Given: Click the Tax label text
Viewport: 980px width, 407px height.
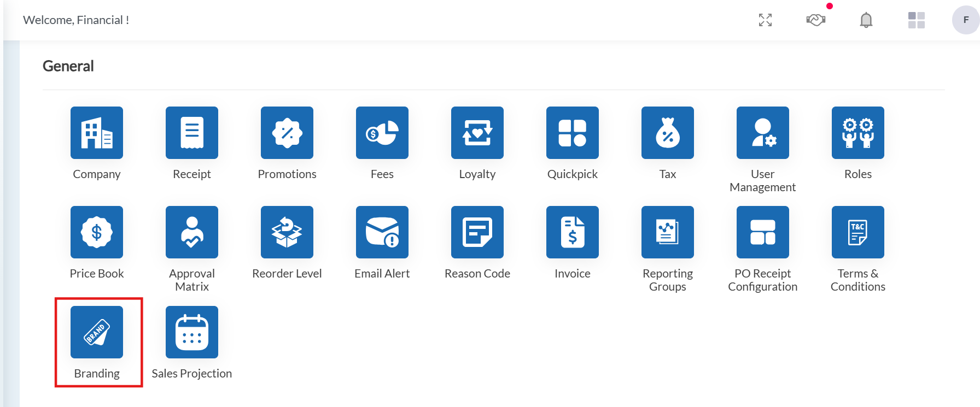Looking at the screenshot, I should 668,174.
